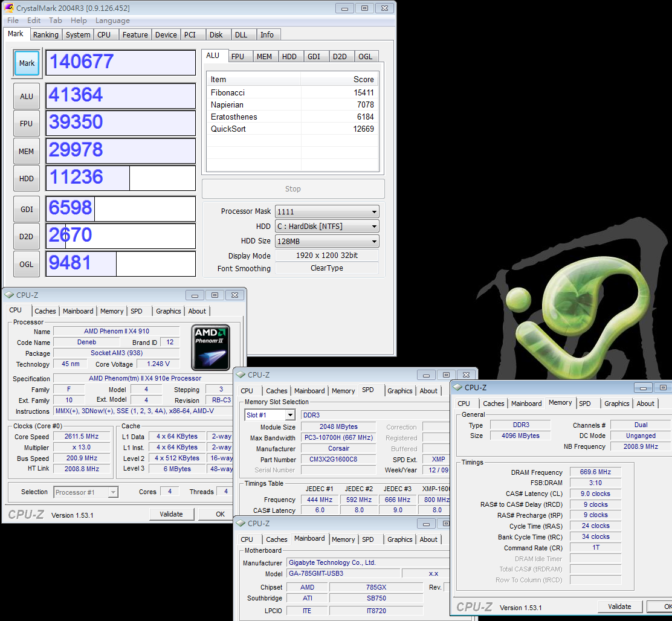672x621 pixels.
Task: Click the total Mark score 140677
Action: coord(120,63)
